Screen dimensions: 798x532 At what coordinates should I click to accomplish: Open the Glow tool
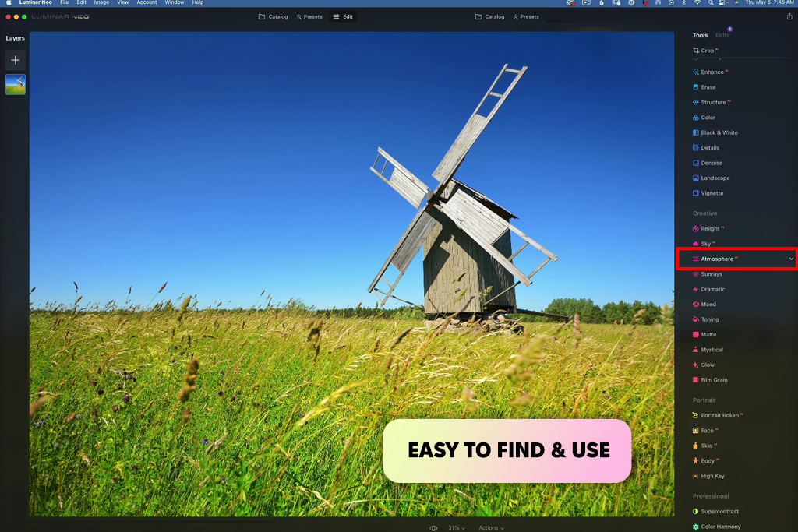pyautogui.click(x=704, y=365)
